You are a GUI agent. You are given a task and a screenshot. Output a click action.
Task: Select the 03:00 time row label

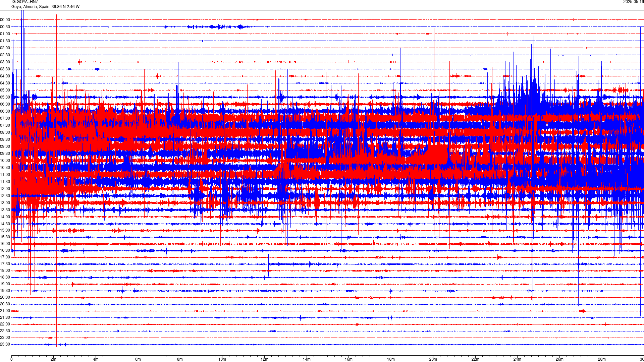[5, 62]
